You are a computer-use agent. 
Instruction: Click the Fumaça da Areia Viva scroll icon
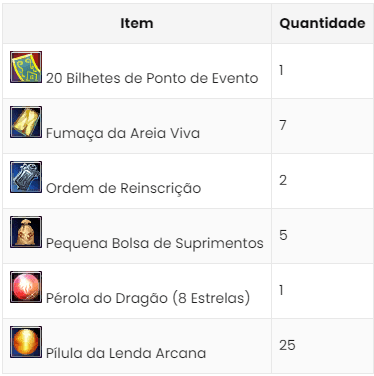tap(26, 122)
